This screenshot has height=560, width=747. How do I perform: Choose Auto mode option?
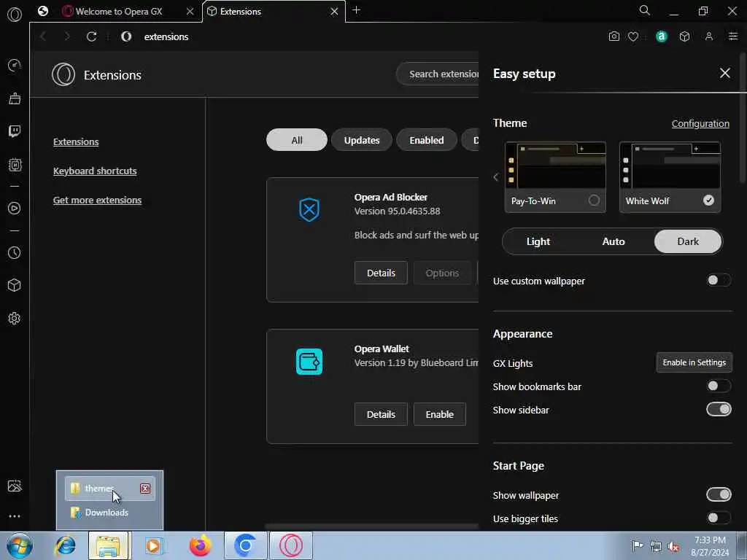tap(613, 241)
